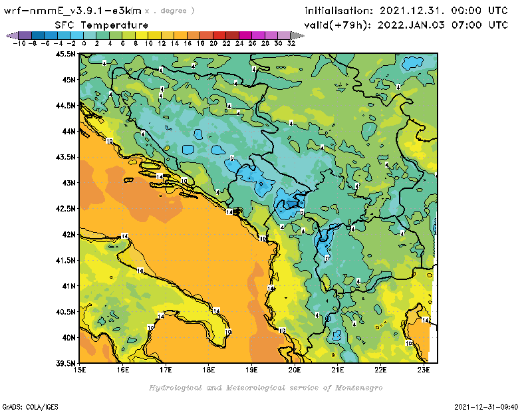Click the '21E' longitude label
The width and height of the screenshot is (532, 411).
(338, 370)
